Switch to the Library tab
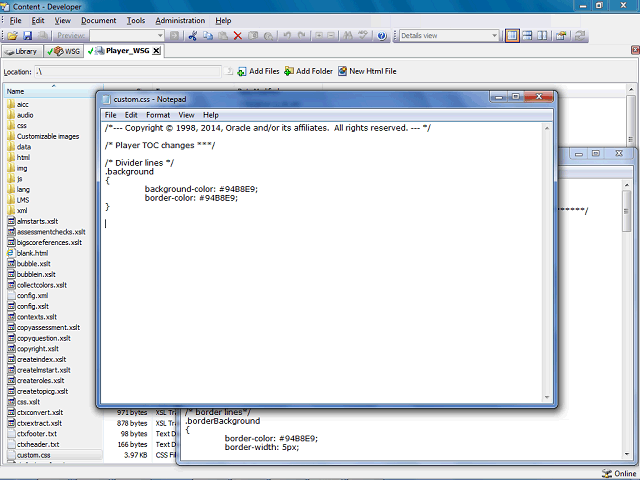 click(x=22, y=51)
